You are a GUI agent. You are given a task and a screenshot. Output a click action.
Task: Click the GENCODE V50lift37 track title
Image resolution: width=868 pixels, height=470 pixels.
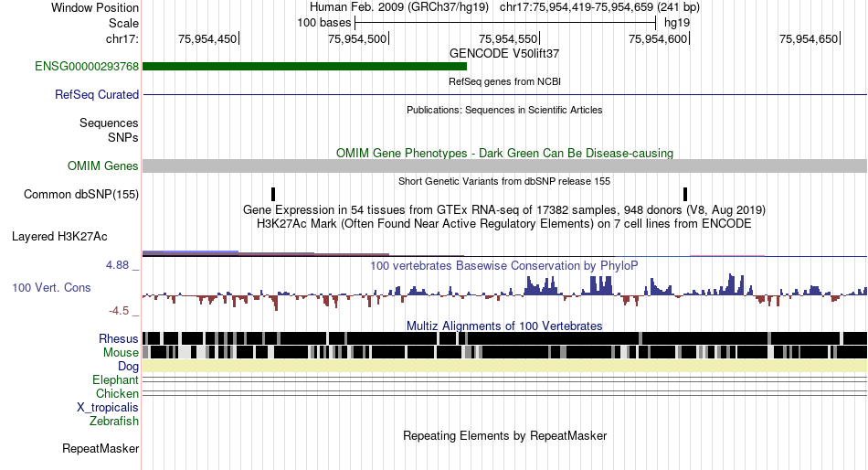pos(504,54)
